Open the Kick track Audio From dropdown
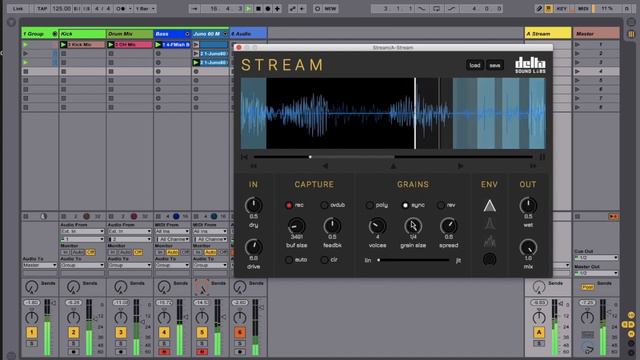This screenshot has height=360, width=640. click(82, 231)
